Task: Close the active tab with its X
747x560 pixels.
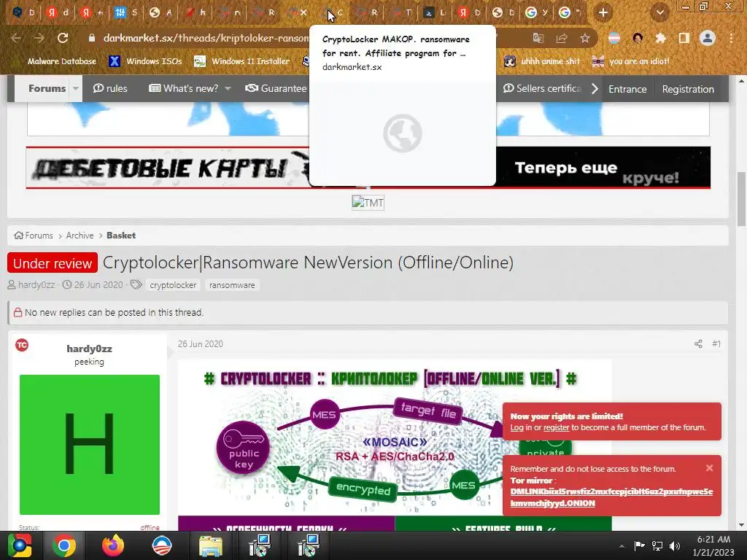Action: 303,12
